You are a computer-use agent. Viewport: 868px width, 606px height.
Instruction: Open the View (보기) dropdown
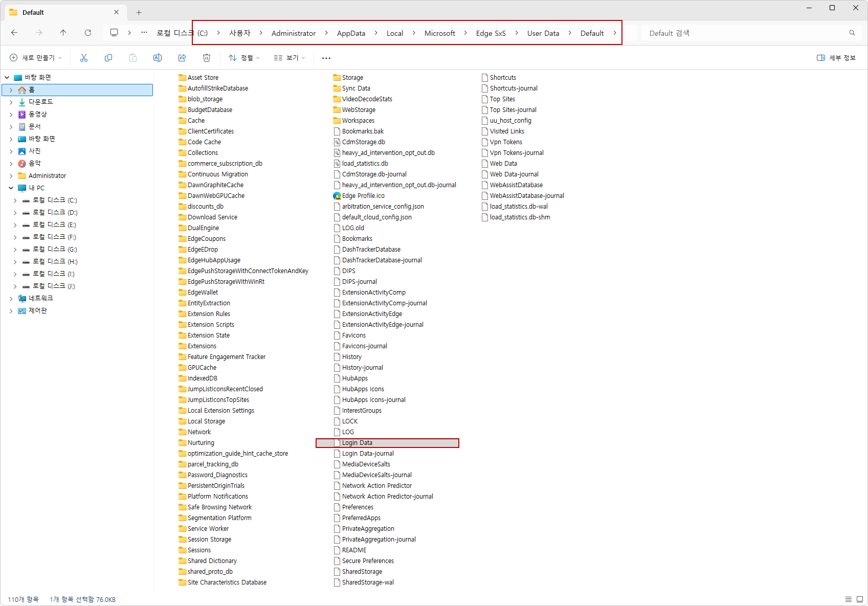click(290, 58)
